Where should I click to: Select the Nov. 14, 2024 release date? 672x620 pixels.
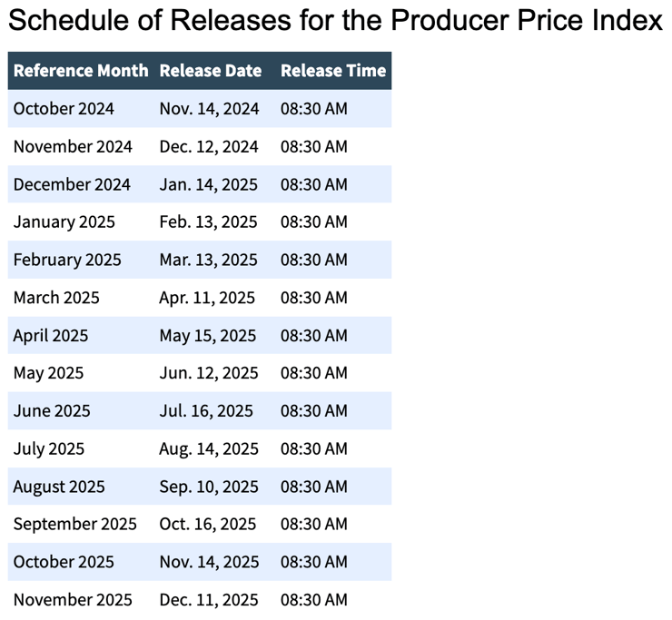coord(209,109)
